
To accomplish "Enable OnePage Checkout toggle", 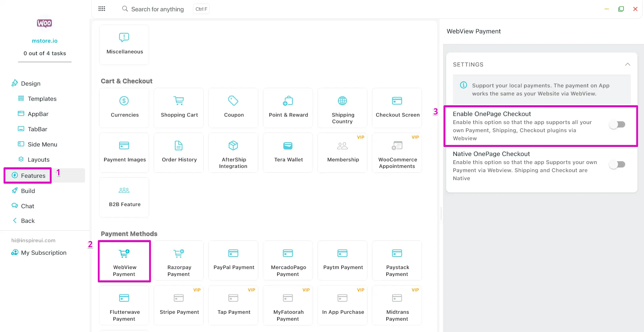I will (617, 124).
